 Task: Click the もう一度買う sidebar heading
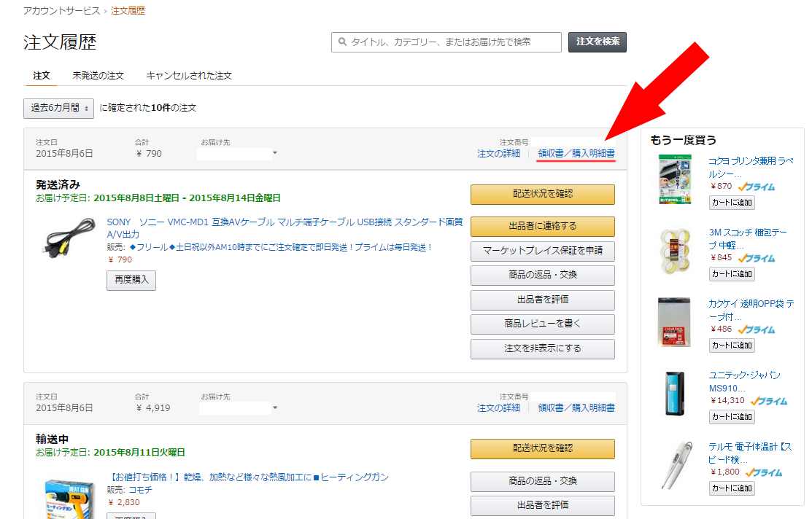point(684,140)
